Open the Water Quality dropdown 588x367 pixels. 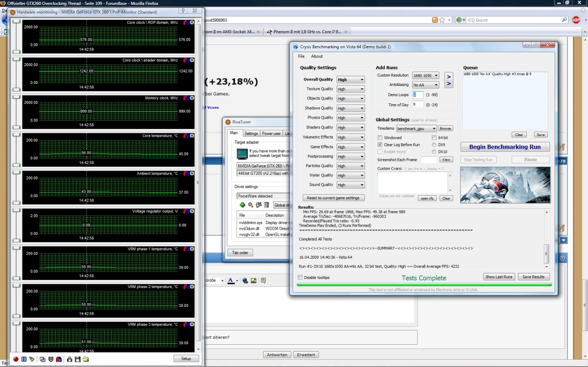coord(351,176)
